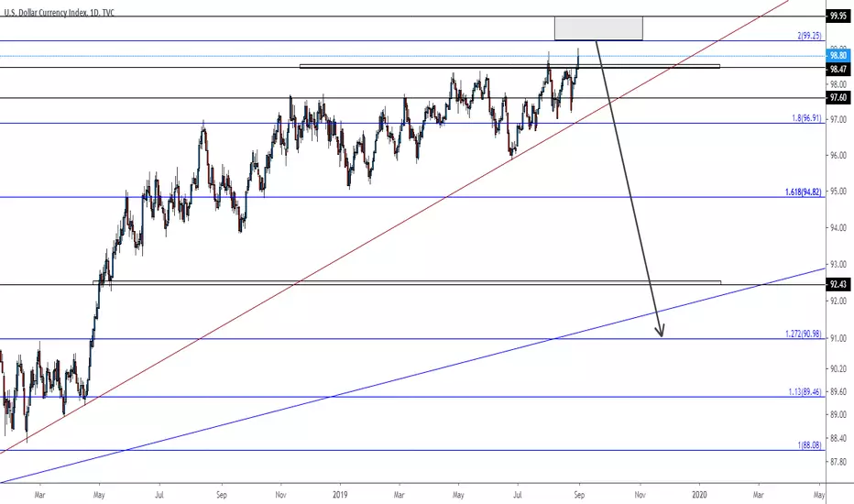This screenshot has width=854, height=504.
Task: Select the 1.8(96.91) Fibonacci label
Action: [806, 117]
